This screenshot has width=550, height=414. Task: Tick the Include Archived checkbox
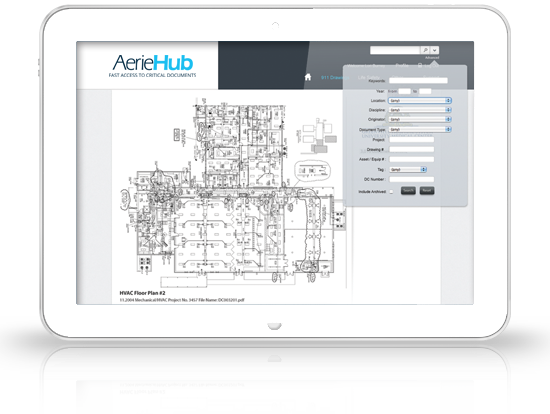coord(391,192)
